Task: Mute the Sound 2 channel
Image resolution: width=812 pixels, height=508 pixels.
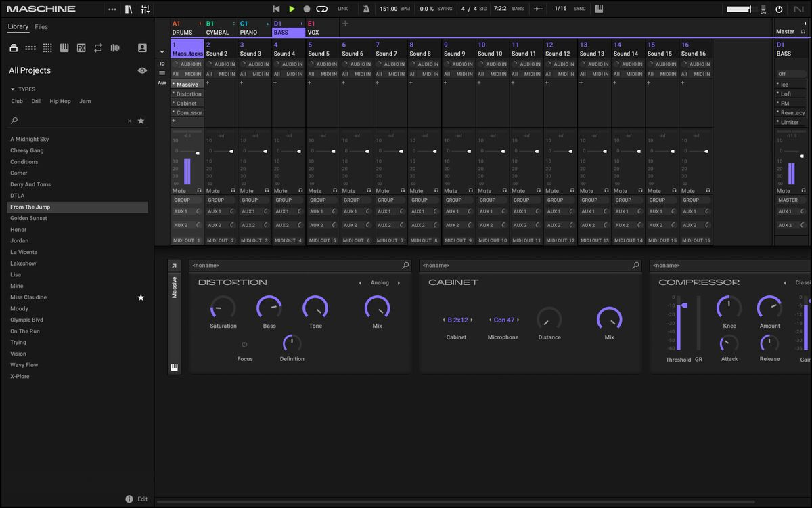Action: click(213, 191)
